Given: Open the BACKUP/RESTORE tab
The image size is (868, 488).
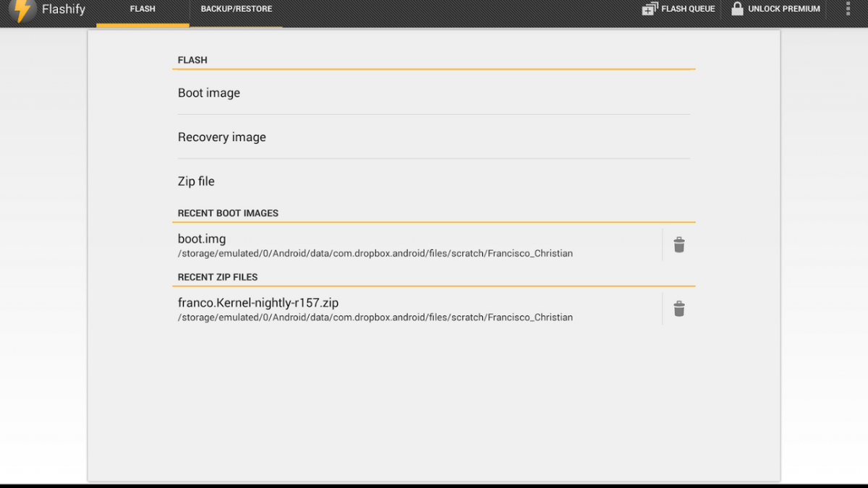Looking at the screenshot, I should 236,9.
